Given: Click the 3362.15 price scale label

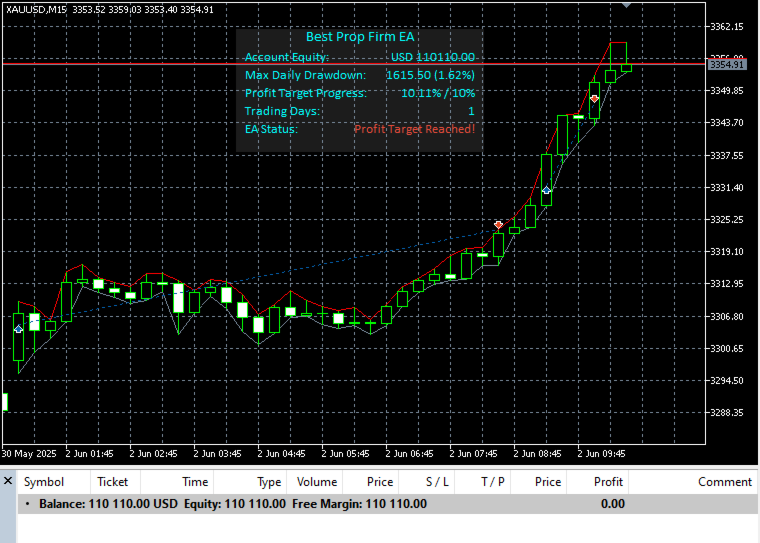Looking at the screenshot, I should tap(727, 27).
